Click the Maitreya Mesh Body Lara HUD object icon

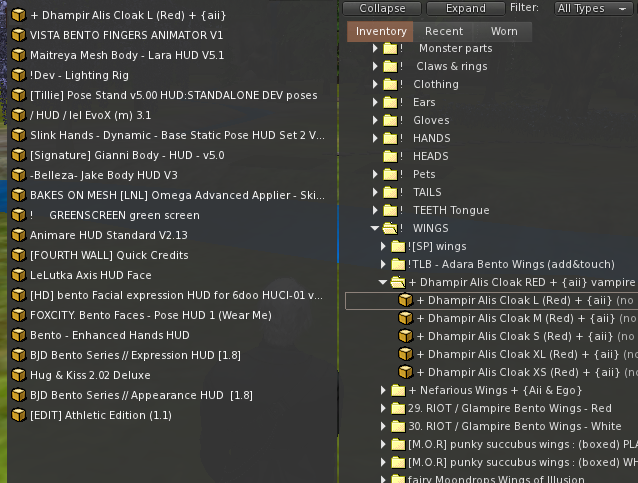[x=18, y=55]
